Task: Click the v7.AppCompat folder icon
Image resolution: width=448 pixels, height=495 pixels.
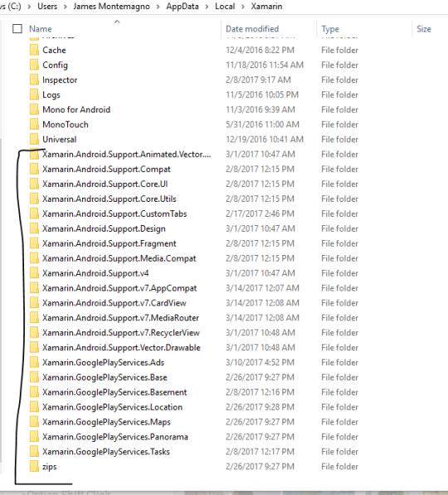Action: (34, 288)
